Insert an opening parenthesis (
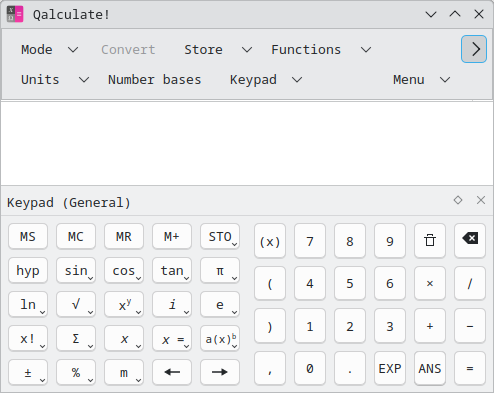The width and height of the screenshot is (494, 393). [270, 283]
